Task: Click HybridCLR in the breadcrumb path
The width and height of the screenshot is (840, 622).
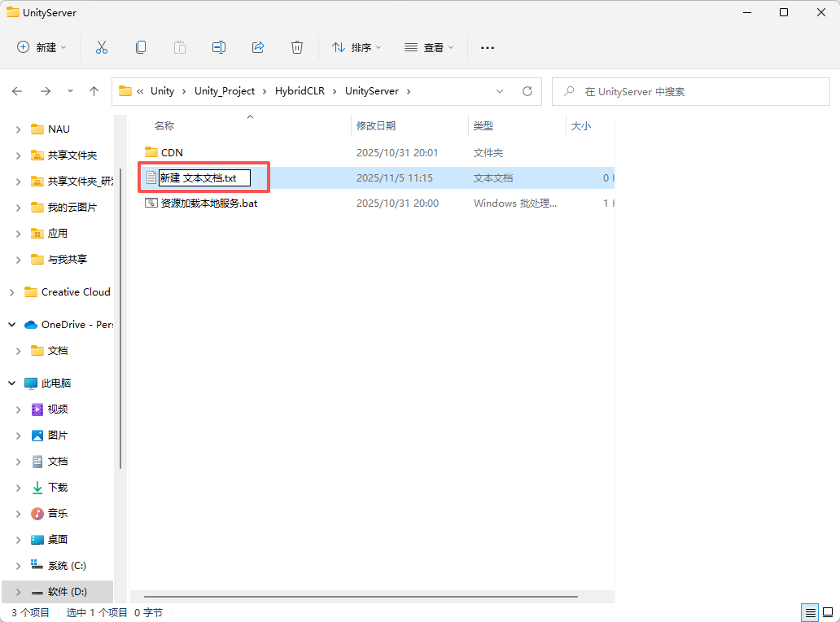Action: [300, 91]
